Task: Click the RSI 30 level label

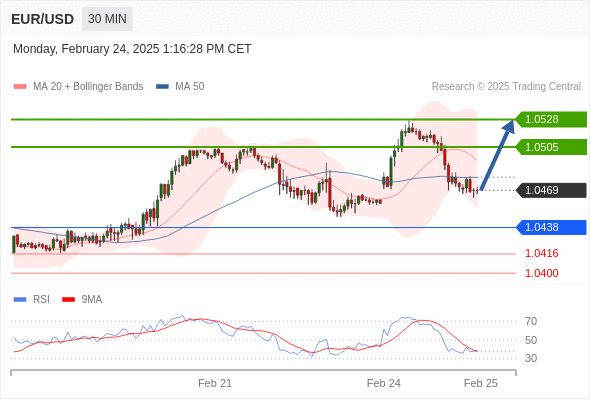Action: click(x=531, y=358)
